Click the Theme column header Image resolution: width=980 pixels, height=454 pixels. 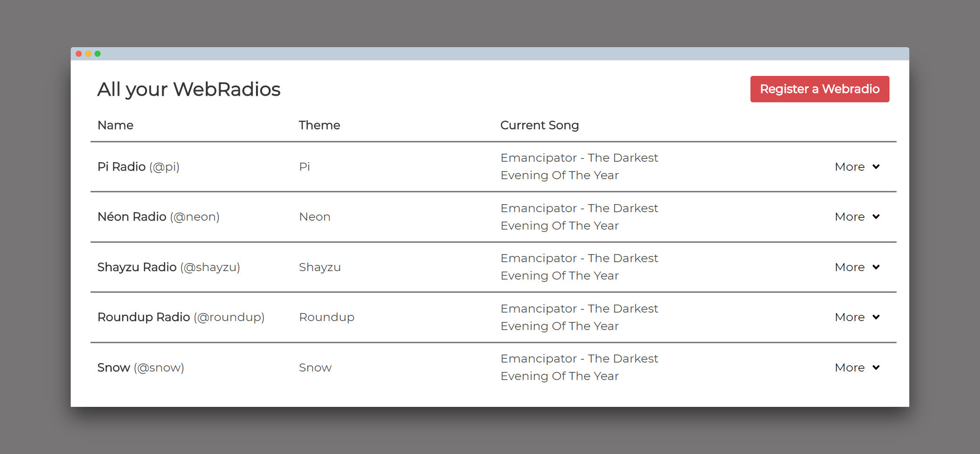click(319, 125)
